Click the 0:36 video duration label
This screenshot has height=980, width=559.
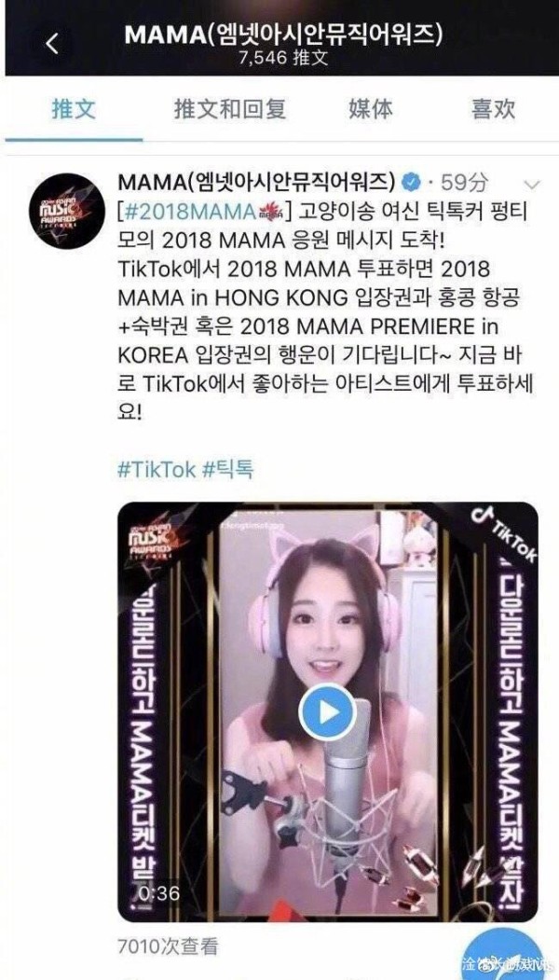pyautogui.click(x=158, y=893)
